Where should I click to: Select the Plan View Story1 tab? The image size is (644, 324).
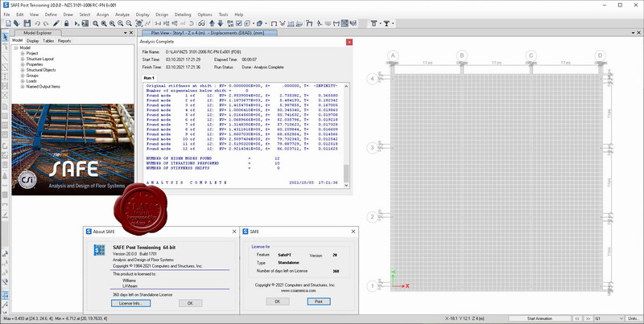coord(209,33)
